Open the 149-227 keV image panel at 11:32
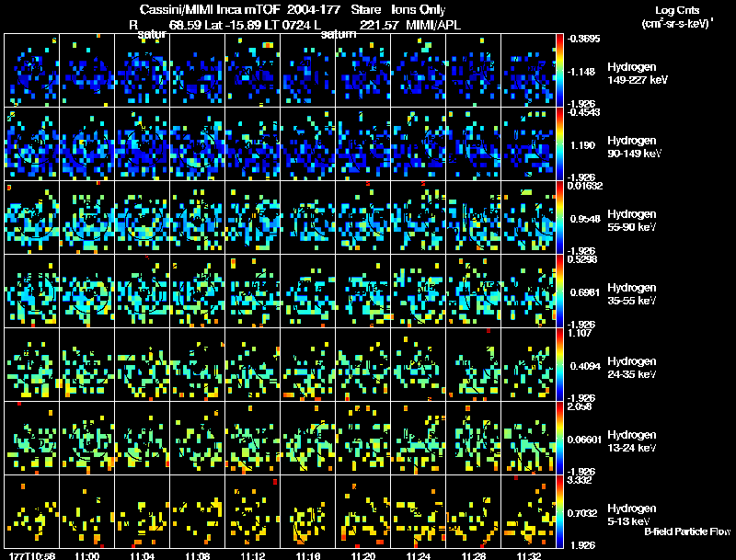The image size is (736, 560). 528,71
